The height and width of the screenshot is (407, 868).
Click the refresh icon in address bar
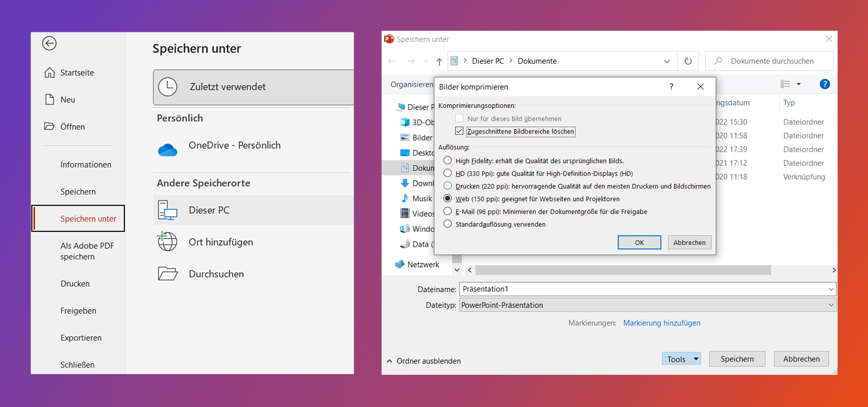(x=688, y=61)
